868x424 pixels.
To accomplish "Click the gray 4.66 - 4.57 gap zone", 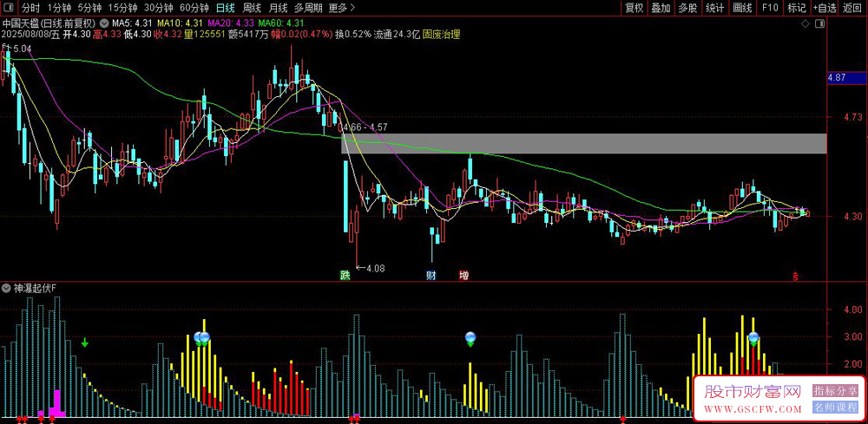I will [583, 144].
